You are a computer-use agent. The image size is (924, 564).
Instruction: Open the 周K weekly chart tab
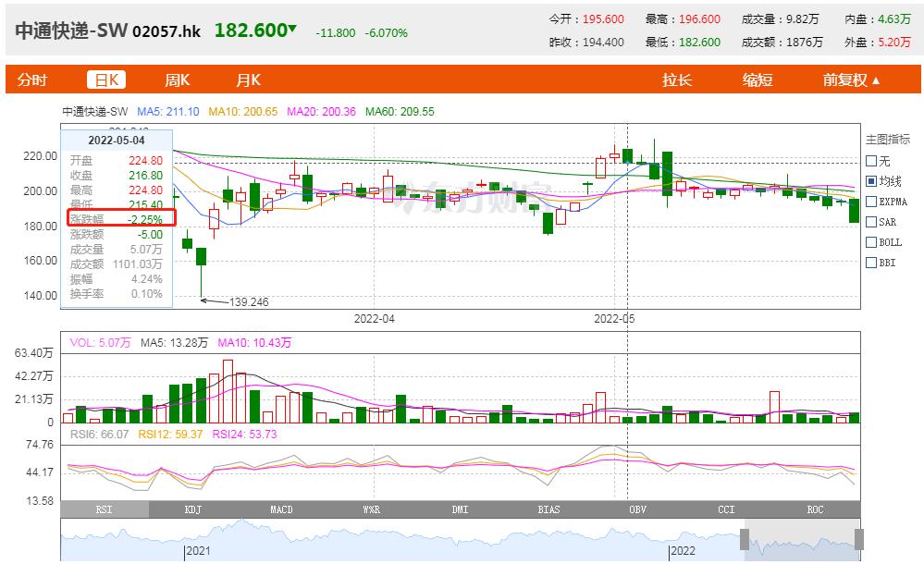(x=177, y=80)
